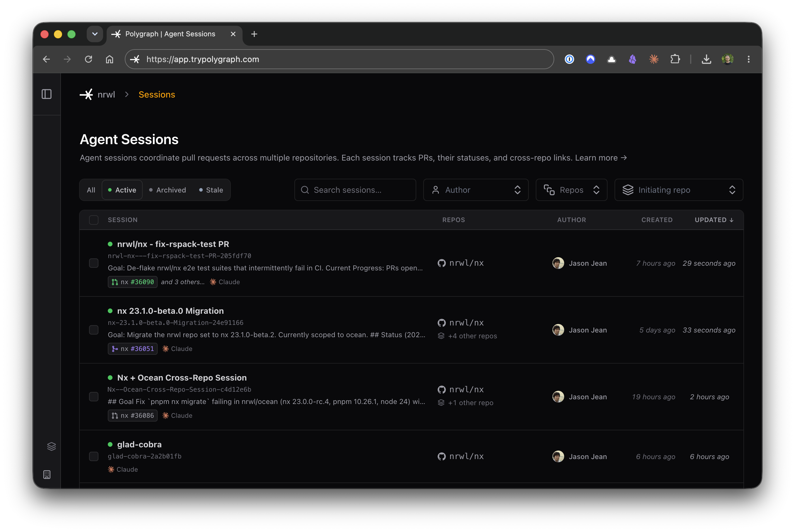This screenshot has width=795, height=532.
Task: Click the purple extension icon
Action: (632, 59)
